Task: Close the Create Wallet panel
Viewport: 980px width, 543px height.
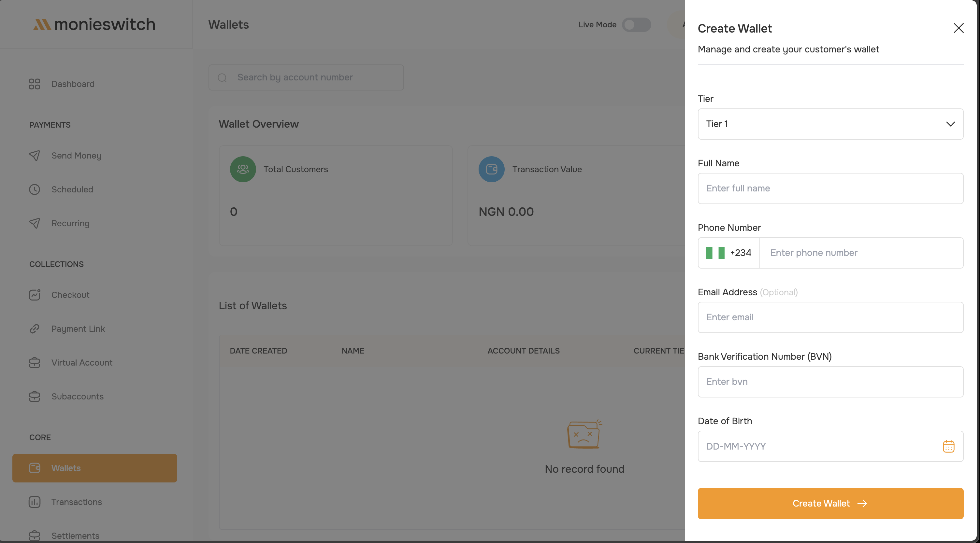Action: point(958,28)
